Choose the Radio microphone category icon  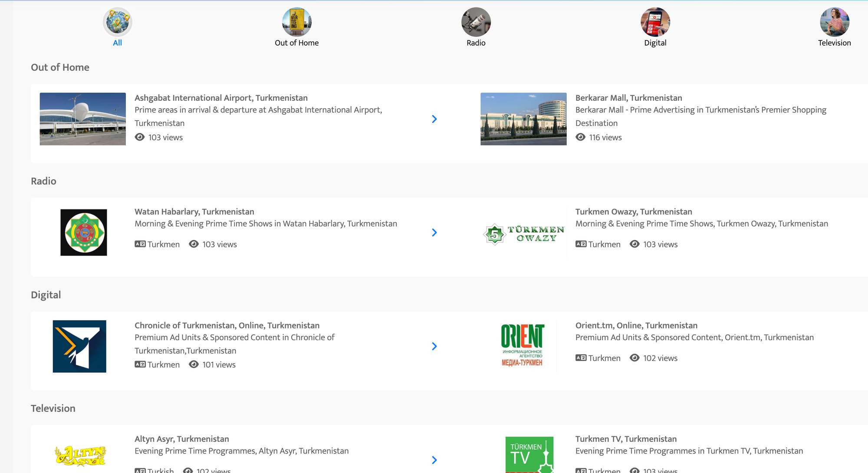tap(476, 22)
